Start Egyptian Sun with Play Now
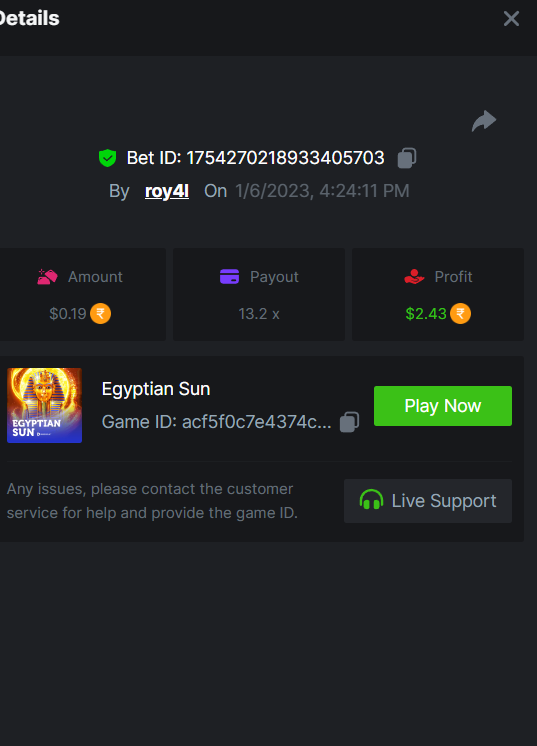Image resolution: width=537 pixels, height=746 pixels. [x=443, y=406]
